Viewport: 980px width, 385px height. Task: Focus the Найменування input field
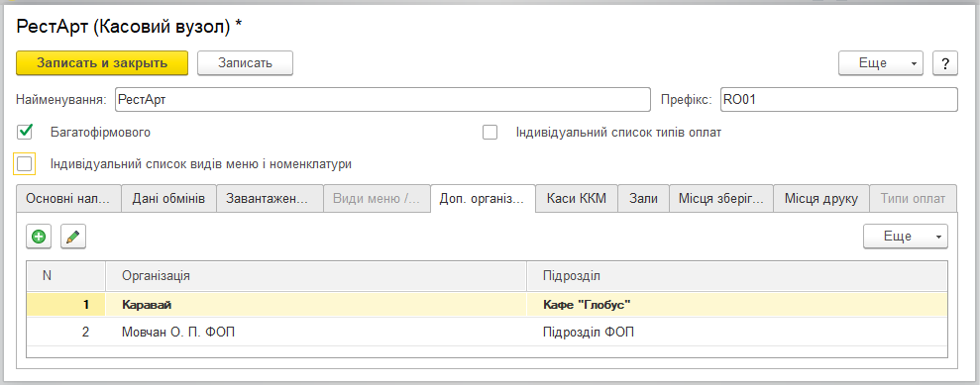[382, 99]
